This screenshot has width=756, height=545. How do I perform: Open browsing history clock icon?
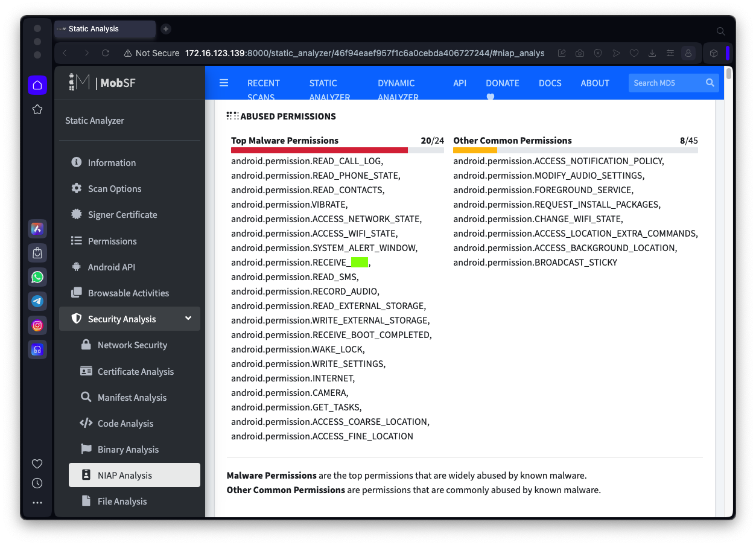[x=37, y=483]
